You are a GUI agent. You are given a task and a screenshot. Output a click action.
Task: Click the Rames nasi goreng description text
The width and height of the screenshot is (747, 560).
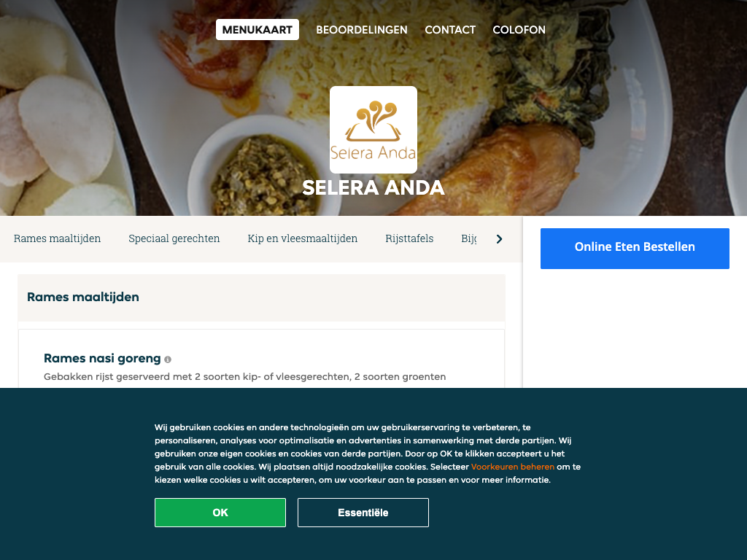point(245,377)
